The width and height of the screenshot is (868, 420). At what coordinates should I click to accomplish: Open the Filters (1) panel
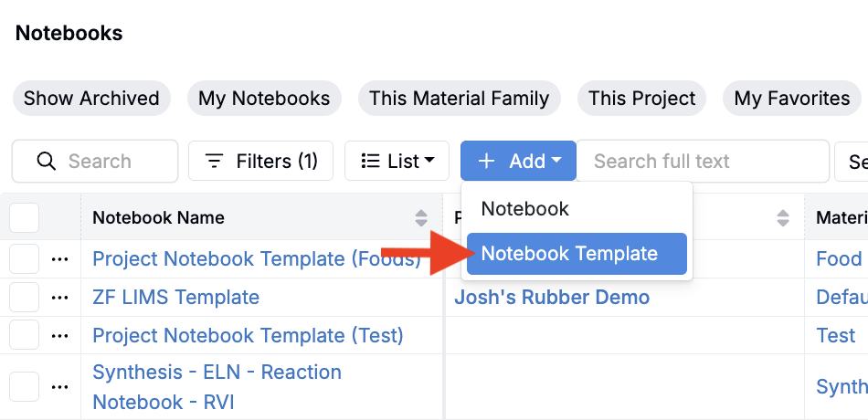click(x=261, y=162)
